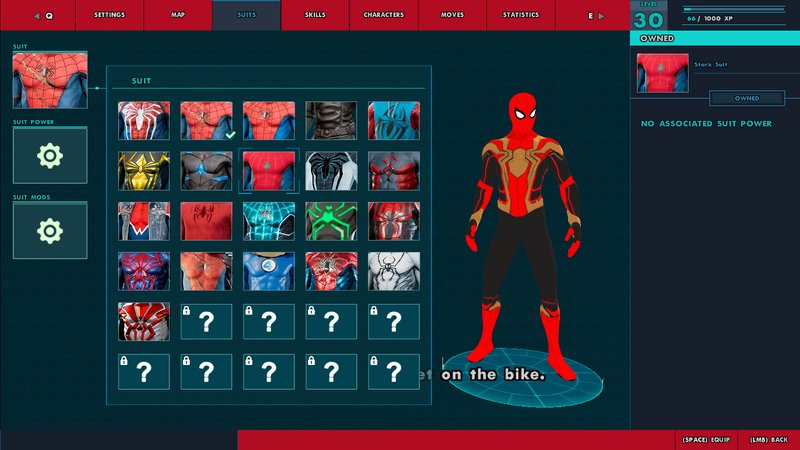This screenshot has height=450, width=800.
Task: Click the middle locked suit in the bottom row
Action: (269, 372)
